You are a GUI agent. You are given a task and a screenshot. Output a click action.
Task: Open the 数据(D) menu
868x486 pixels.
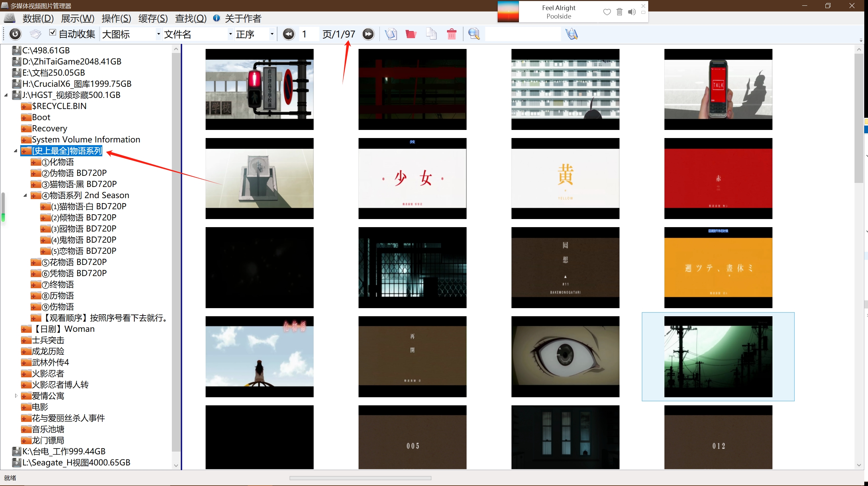point(38,18)
